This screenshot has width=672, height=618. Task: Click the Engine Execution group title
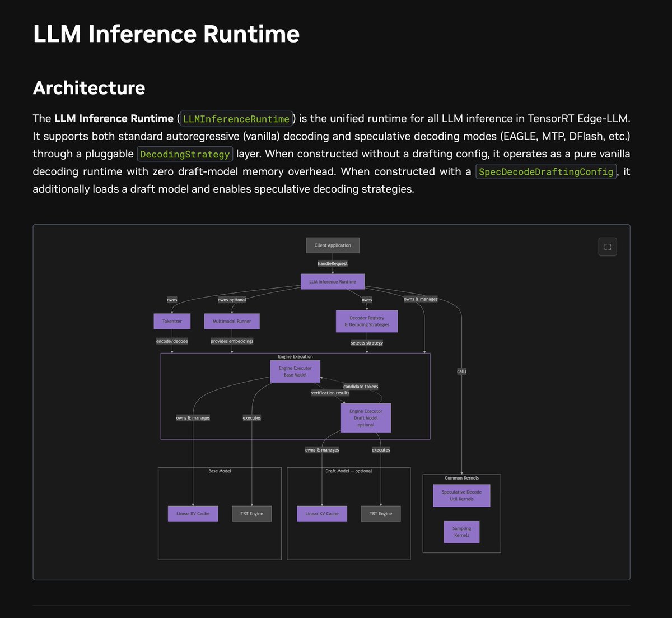click(x=296, y=357)
